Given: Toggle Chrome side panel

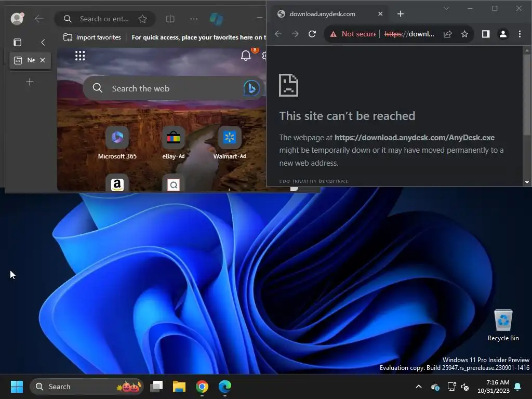Looking at the screenshot, I should pyautogui.click(x=486, y=34).
